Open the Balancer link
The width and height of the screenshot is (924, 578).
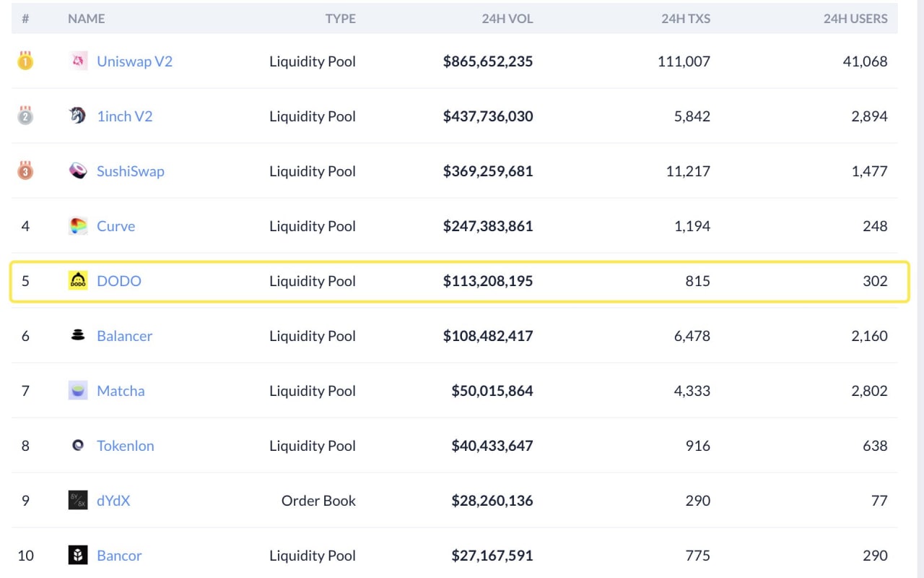tap(125, 336)
